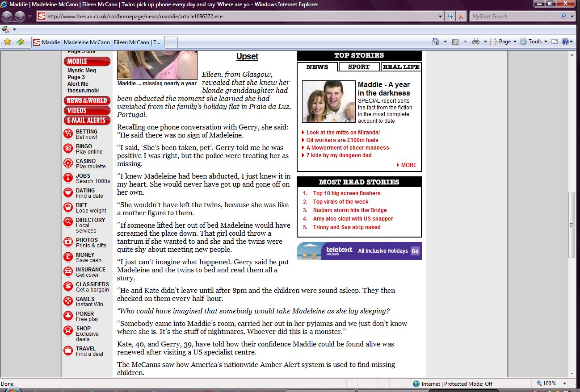Click the red Stop loading icon
580x392 pixels.
(x=461, y=17)
